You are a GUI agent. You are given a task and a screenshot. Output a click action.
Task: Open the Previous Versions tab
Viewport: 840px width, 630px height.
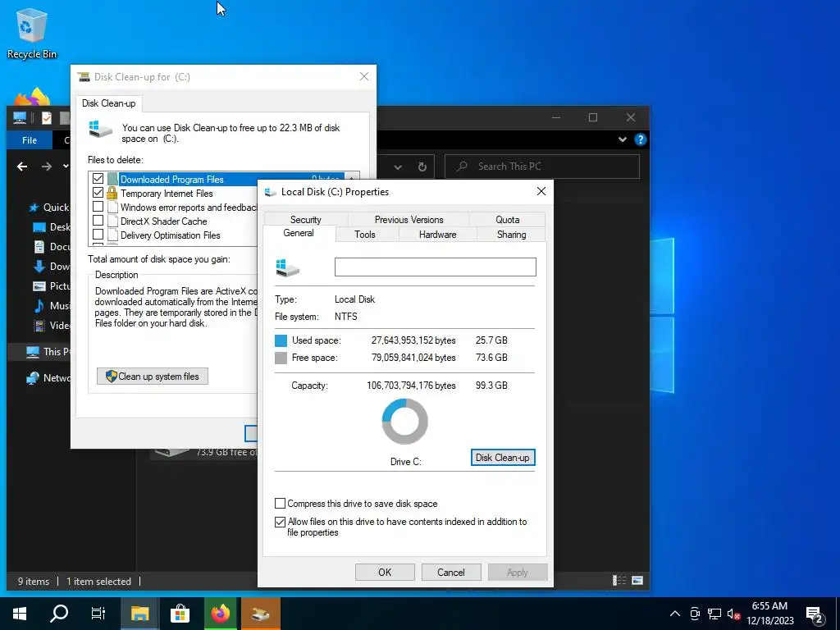tap(409, 220)
